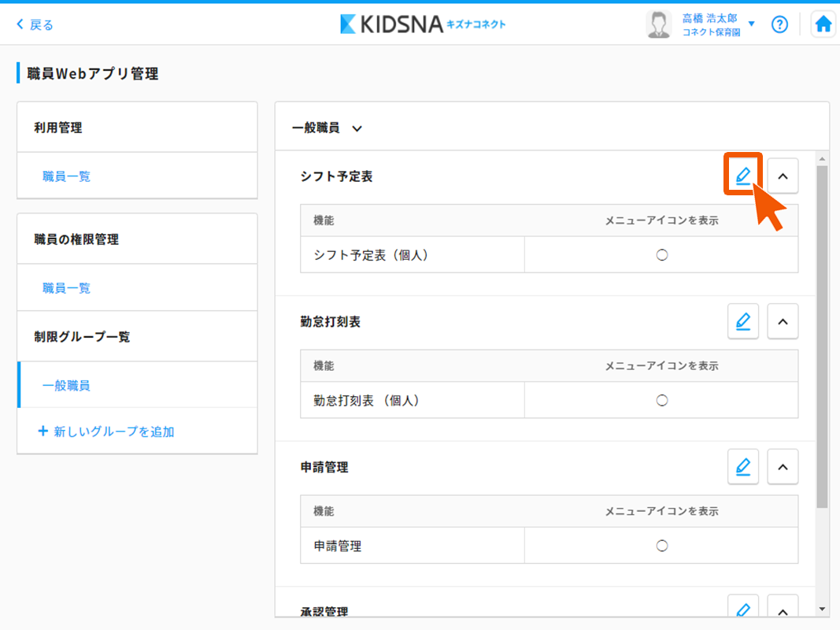The image size is (840, 630).
Task: Toggle the シフト予定表（個人） menu icon circle
Action: click(661, 255)
